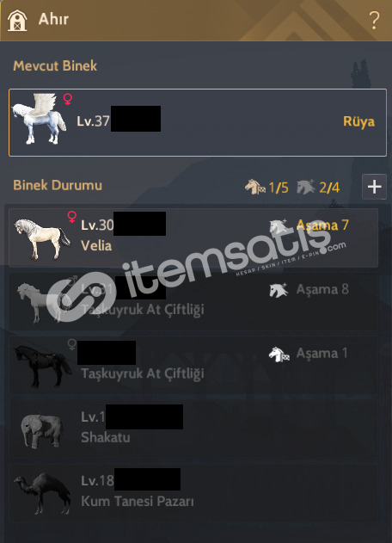The height and width of the screenshot is (543, 392).
Task: Click the camel mount thumbnail
Action: pyautogui.click(x=42, y=493)
